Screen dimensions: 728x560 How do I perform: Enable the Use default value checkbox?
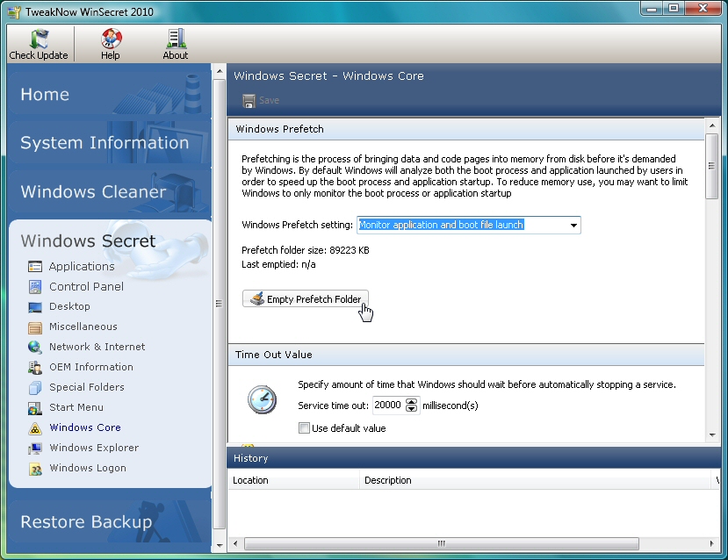pos(304,428)
